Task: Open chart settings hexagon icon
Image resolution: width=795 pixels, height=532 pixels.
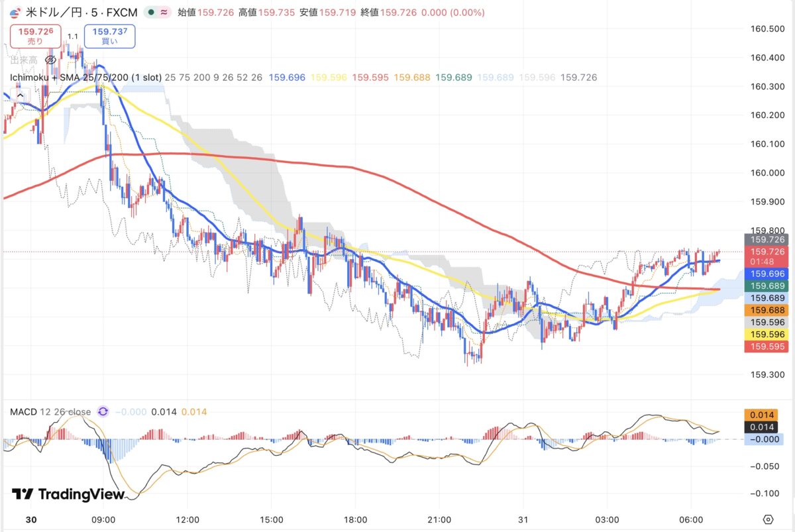Action: coord(768,519)
